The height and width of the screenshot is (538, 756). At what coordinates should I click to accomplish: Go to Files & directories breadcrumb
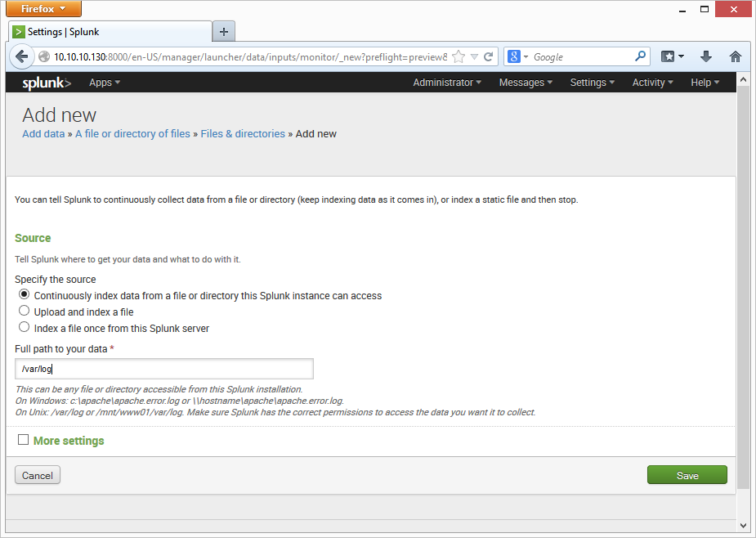(243, 133)
